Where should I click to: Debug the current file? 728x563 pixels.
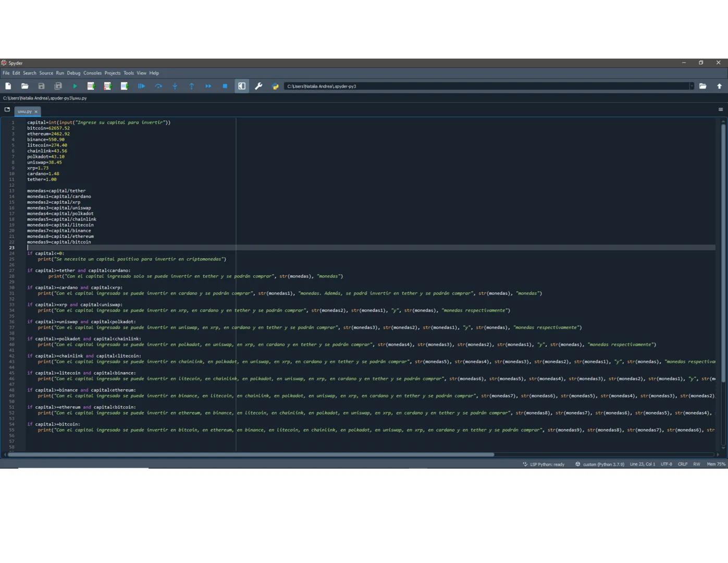[141, 86]
